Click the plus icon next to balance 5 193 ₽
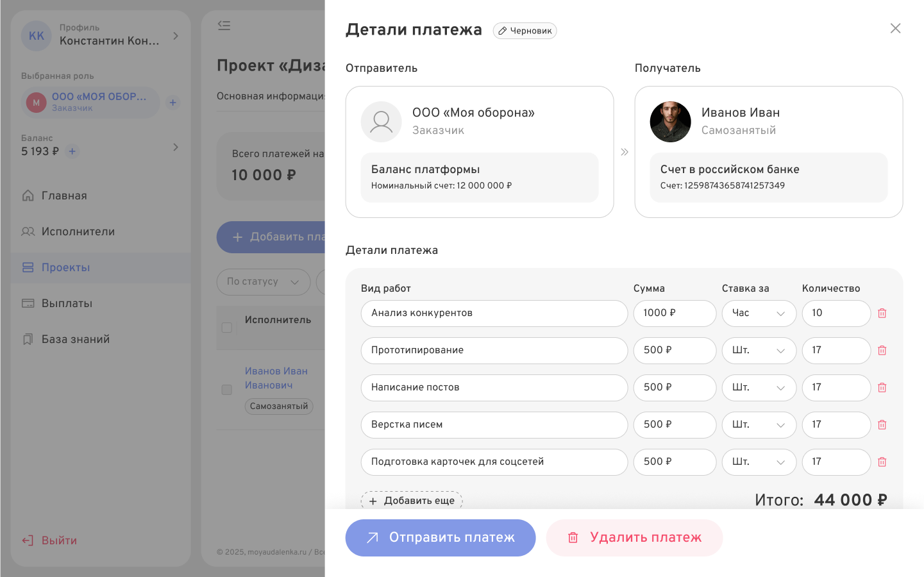 pos(72,151)
